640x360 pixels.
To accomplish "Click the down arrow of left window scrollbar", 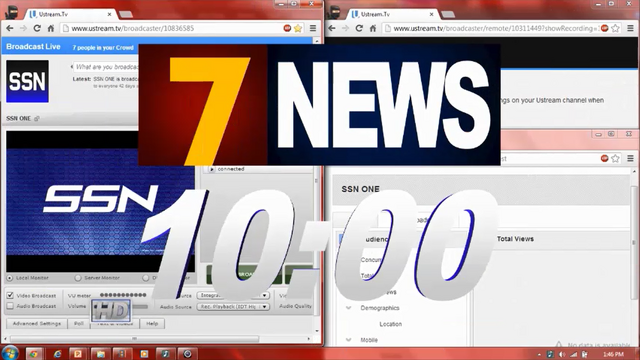I will [x=317, y=331].
